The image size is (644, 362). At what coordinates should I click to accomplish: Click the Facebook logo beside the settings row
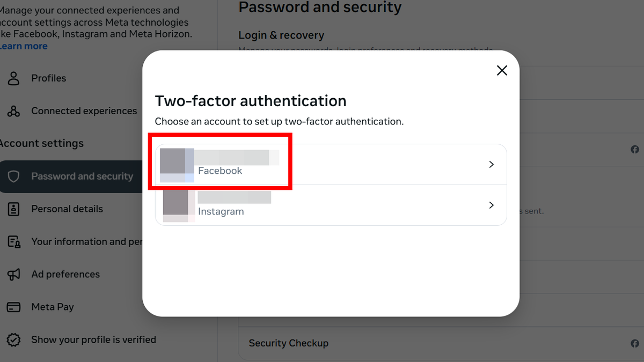click(635, 149)
